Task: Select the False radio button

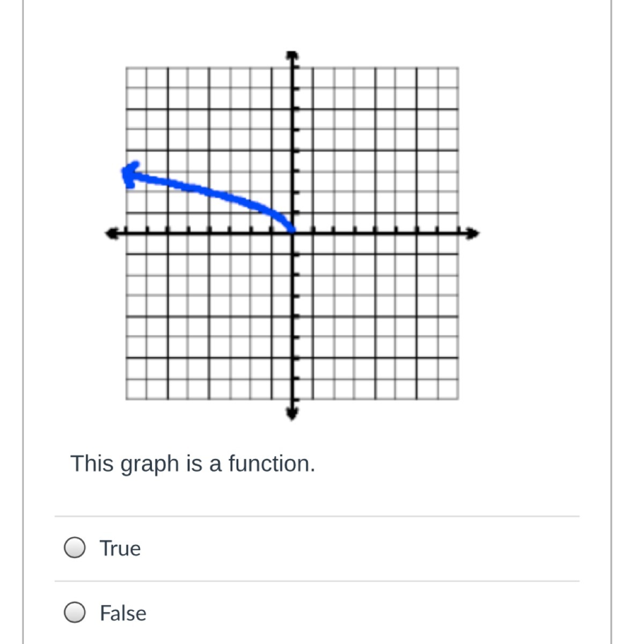Action: 75,612
